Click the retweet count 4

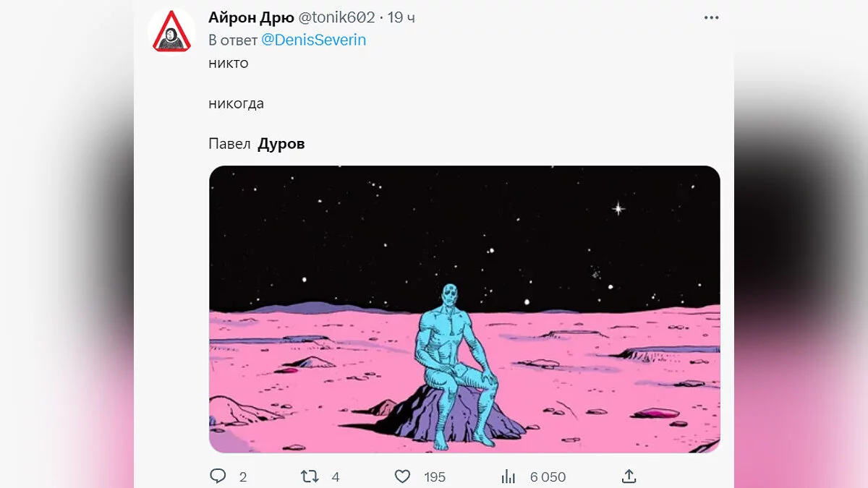[x=336, y=477]
